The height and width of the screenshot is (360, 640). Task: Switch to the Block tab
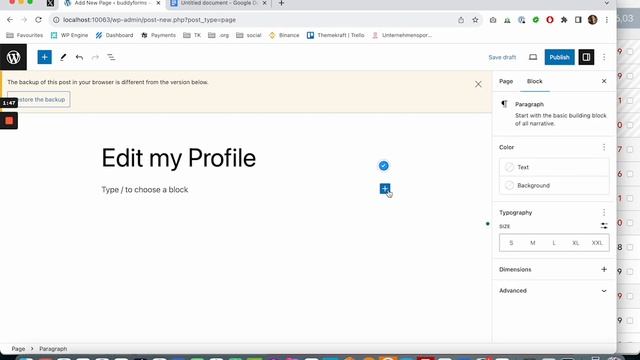(x=534, y=81)
